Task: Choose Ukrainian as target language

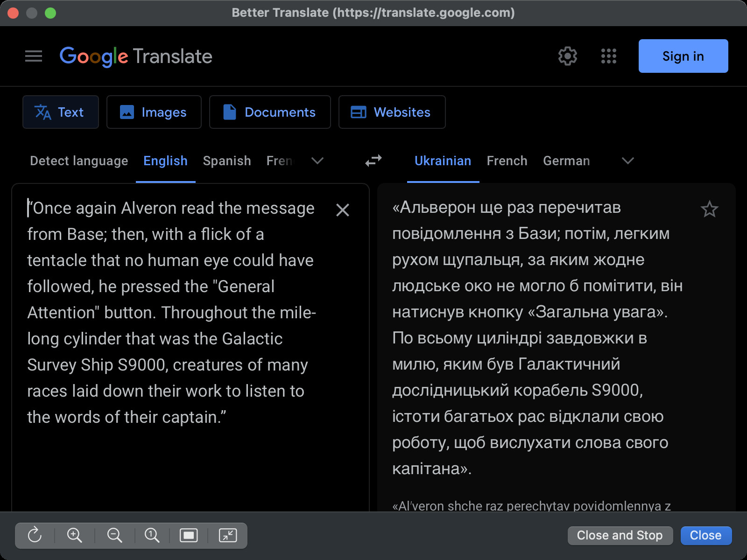Action: (443, 161)
